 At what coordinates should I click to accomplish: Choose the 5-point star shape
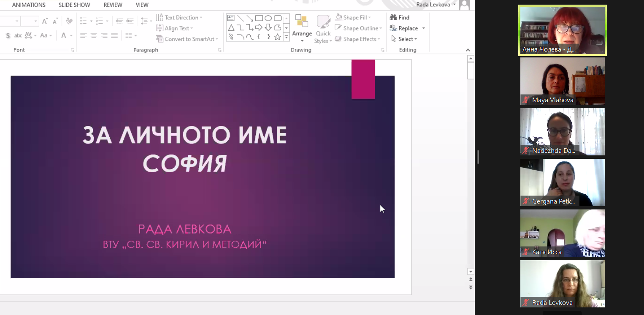click(x=277, y=37)
